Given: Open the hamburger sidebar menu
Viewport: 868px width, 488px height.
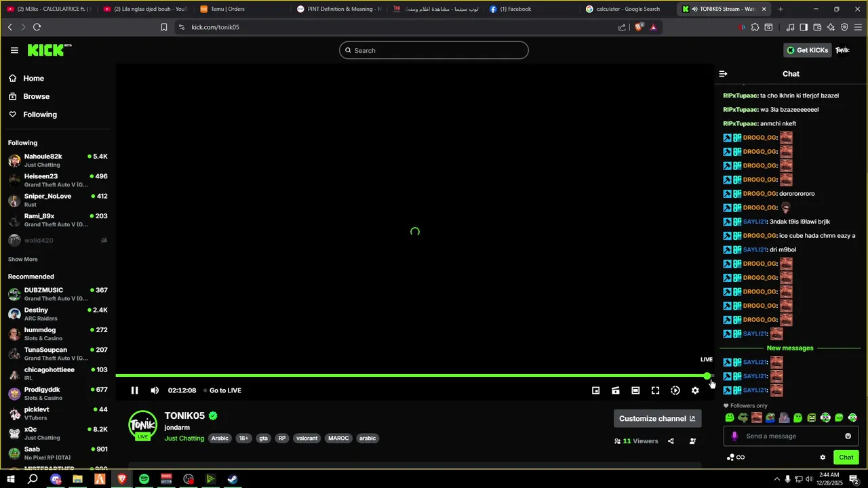Looking at the screenshot, I should 14,50.
